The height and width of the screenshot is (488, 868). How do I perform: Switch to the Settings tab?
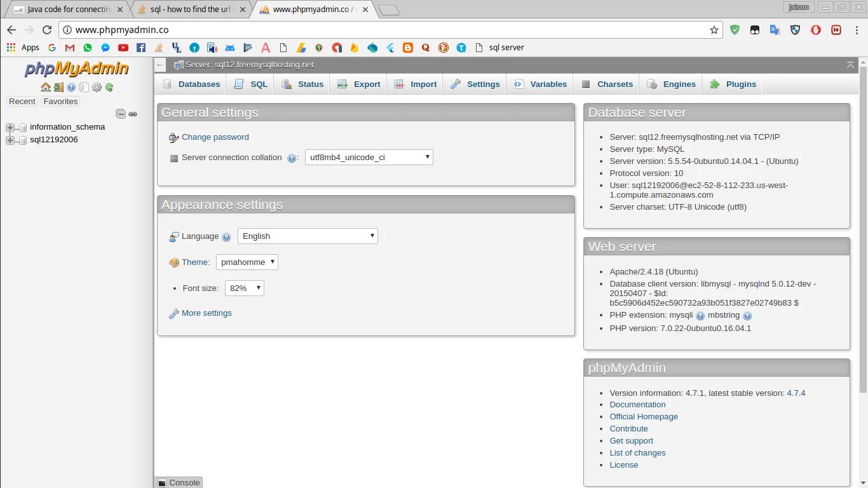(x=475, y=84)
